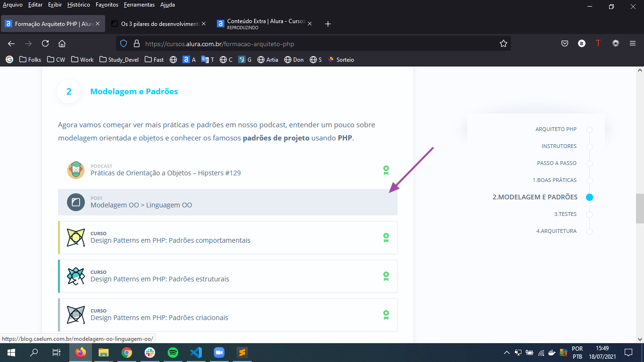
Task: Open the Firefox home page
Action: pyautogui.click(x=62, y=43)
